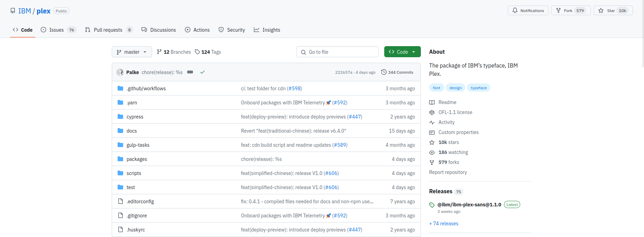Click the green checkmark commit status icon

click(x=202, y=72)
